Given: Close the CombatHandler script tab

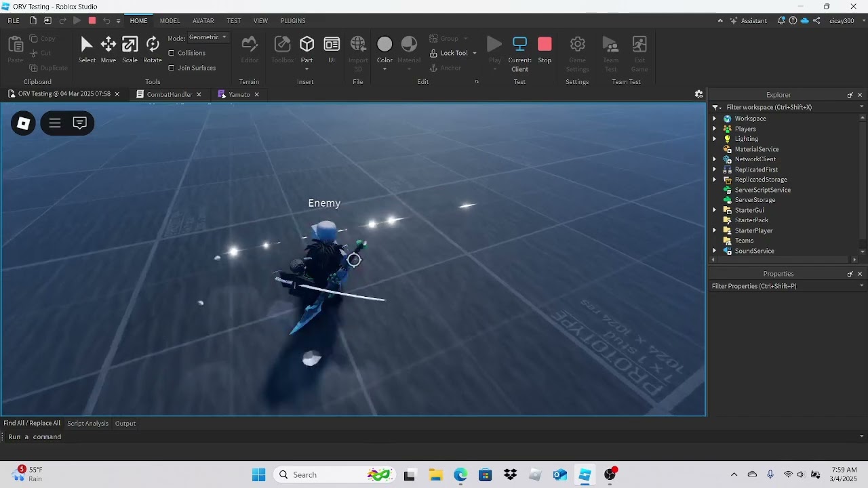Looking at the screenshot, I should click(x=199, y=94).
